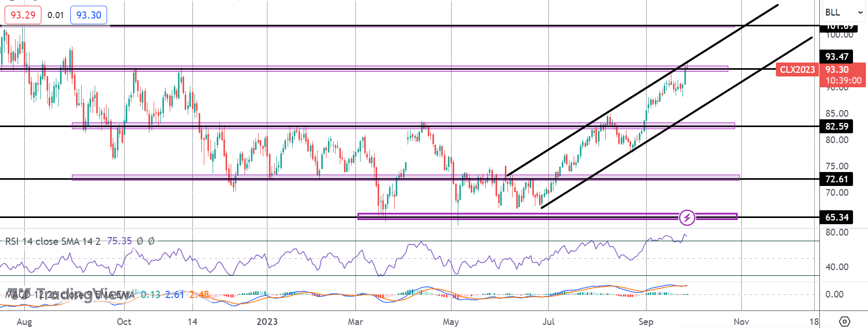
Task: Select the red 93.30 current price label
Action: click(837, 70)
